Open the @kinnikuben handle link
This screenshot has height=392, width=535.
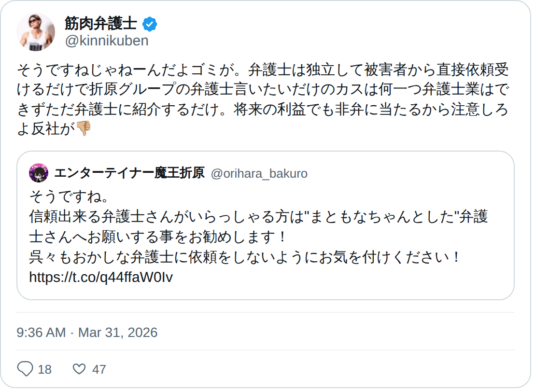(106, 41)
